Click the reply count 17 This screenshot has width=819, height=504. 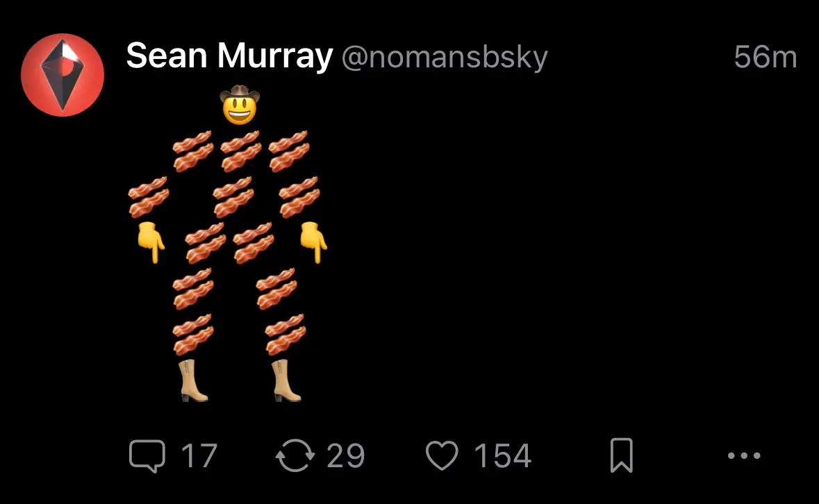tap(199, 456)
